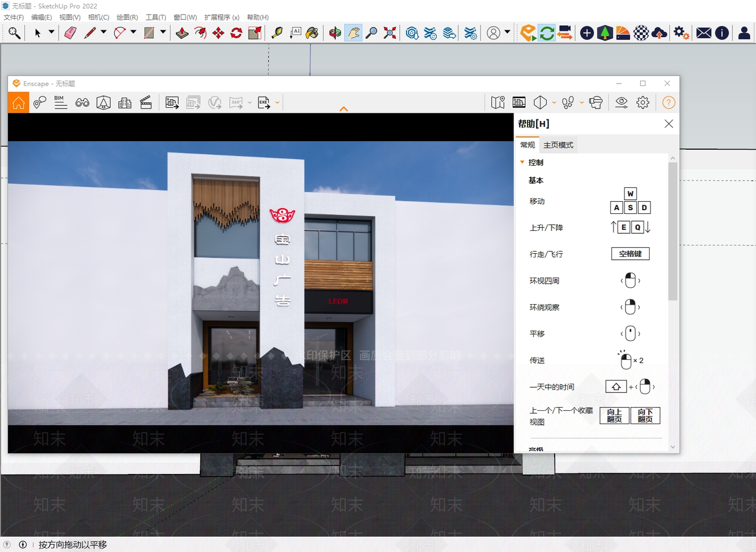Expand Select tool dropdown arrow
The width and height of the screenshot is (756, 552).
click(x=52, y=32)
